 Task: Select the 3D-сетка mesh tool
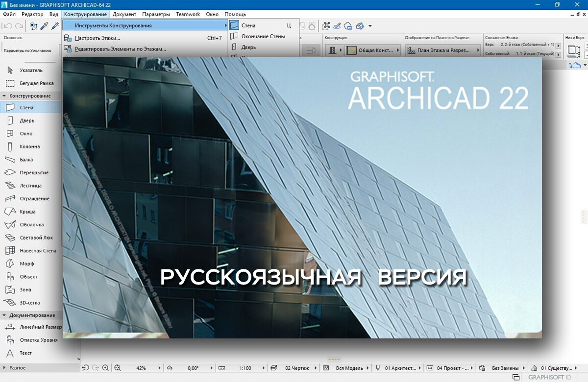[x=29, y=303]
